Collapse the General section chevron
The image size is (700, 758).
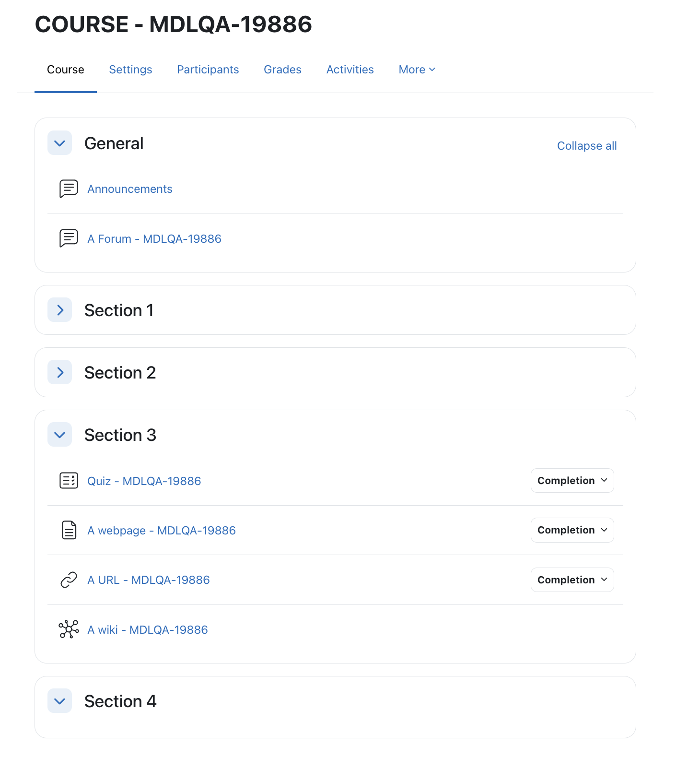pyautogui.click(x=60, y=143)
